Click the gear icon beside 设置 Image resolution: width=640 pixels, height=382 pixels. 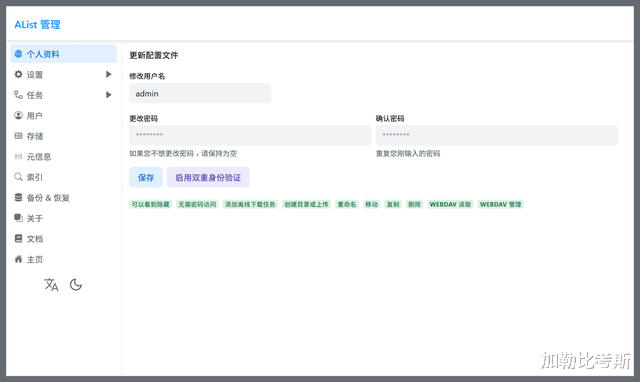[x=18, y=74]
